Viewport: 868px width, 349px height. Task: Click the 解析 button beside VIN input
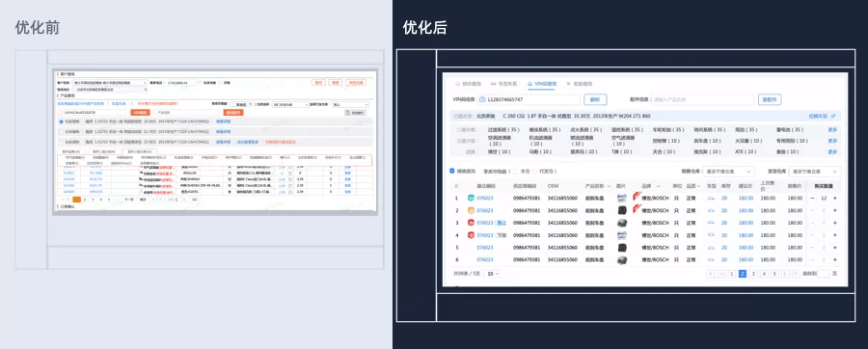595,99
